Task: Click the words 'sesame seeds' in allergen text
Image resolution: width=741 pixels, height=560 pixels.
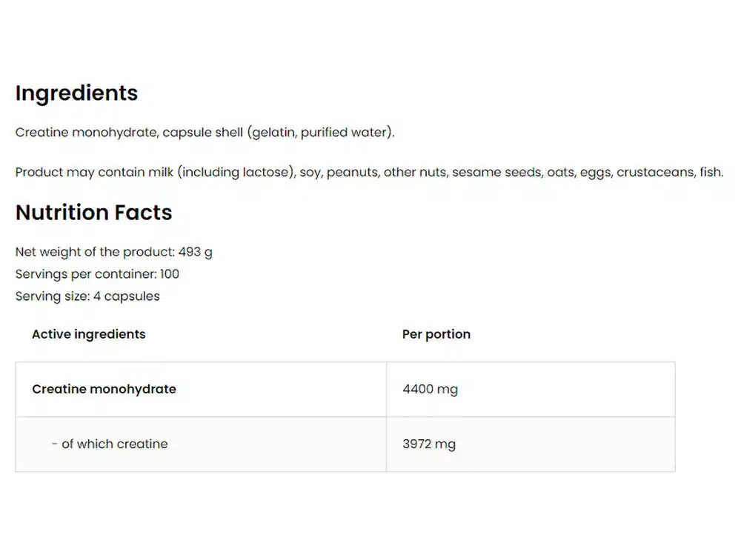Action: coord(496,172)
